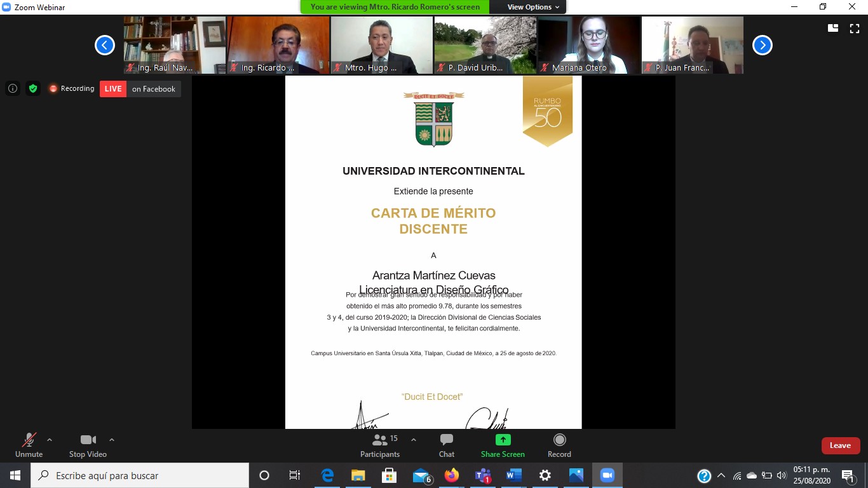Screen dimensions: 868x488
Task: Open Action Center notifications icon
Action: point(849,475)
